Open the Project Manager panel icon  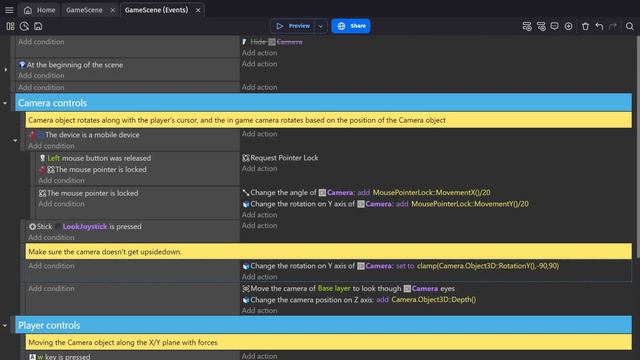(10, 26)
